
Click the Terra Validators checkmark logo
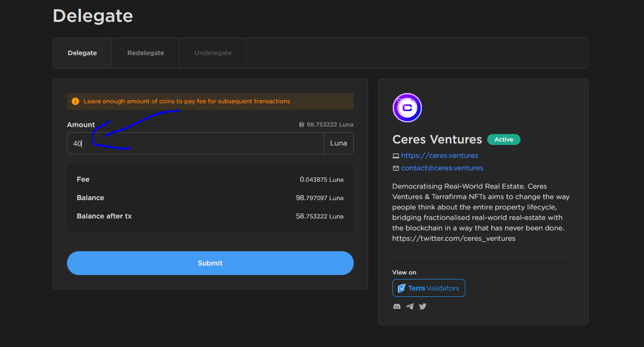coord(402,288)
